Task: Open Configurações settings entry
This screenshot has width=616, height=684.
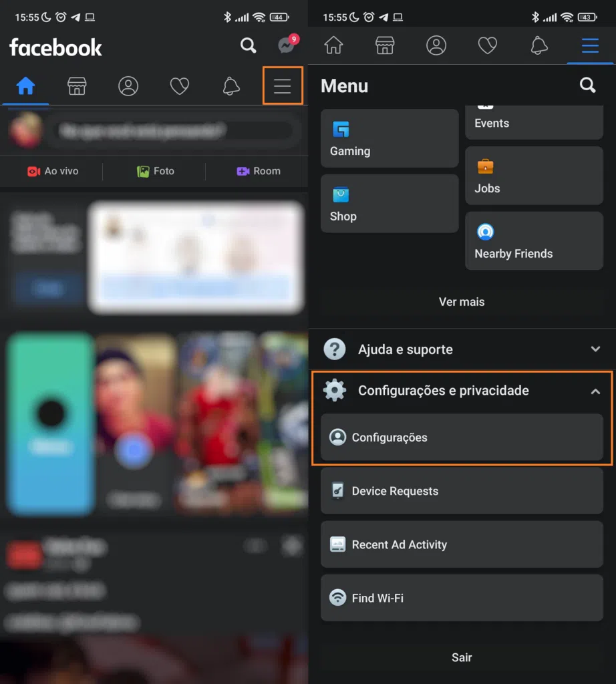Action: pos(462,438)
